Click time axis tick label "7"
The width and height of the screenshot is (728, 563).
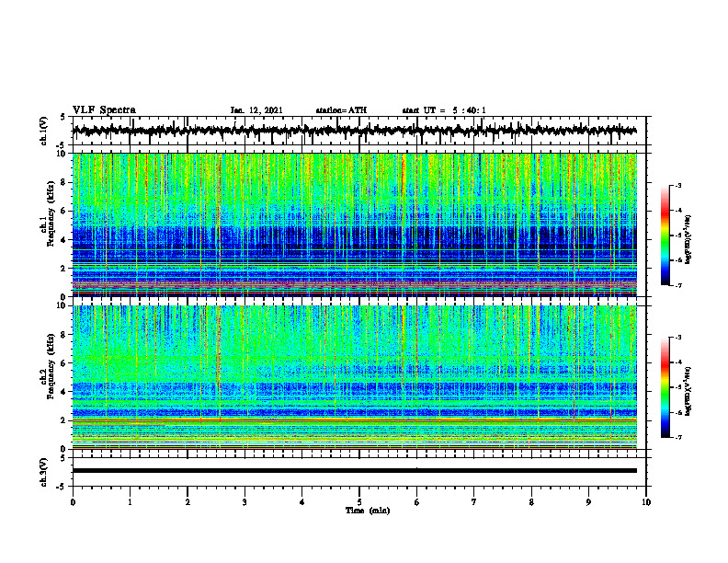coord(474,502)
